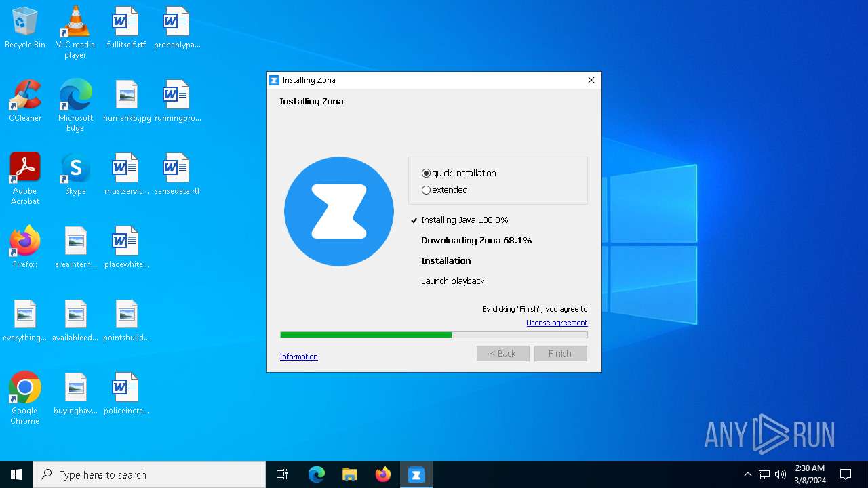This screenshot has height=488, width=868.
Task: Select the Skype desktop shortcut
Action: 75,175
